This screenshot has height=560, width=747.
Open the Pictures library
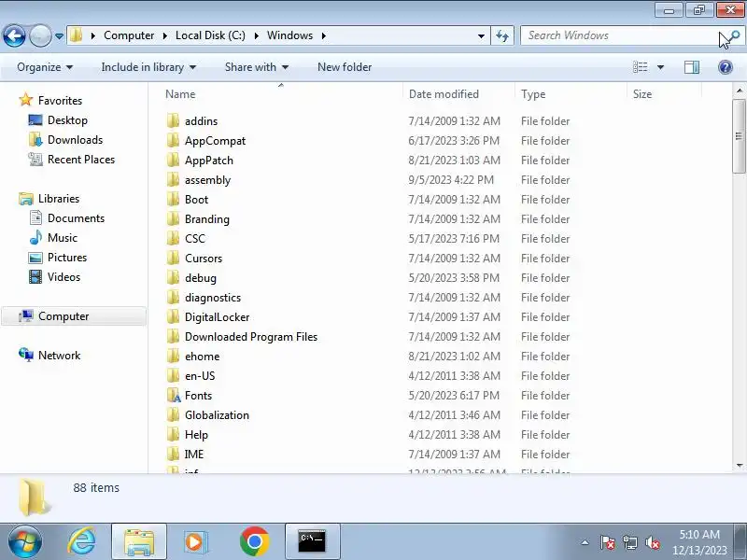pyautogui.click(x=67, y=258)
